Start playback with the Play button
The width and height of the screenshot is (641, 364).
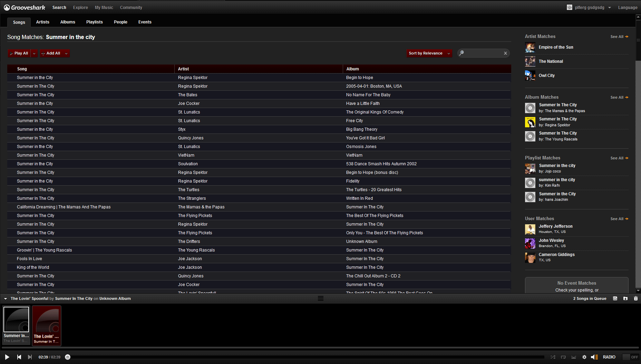7,357
